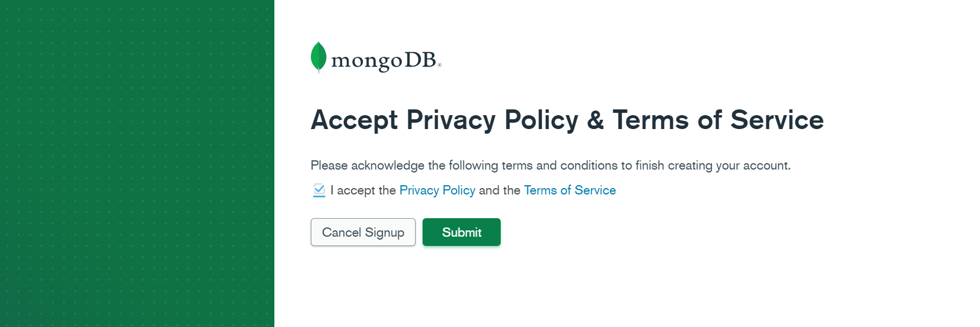Click the green Submit button
This screenshot has height=327, width=980.
[x=461, y=232]
